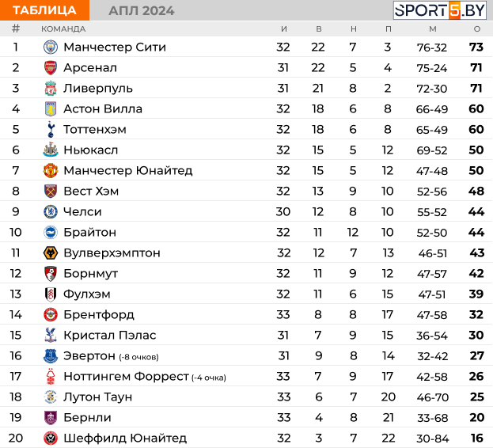Click the Брайтон team name
The width and height of the screenshot is (493, 448).
[x=90, y=233]
